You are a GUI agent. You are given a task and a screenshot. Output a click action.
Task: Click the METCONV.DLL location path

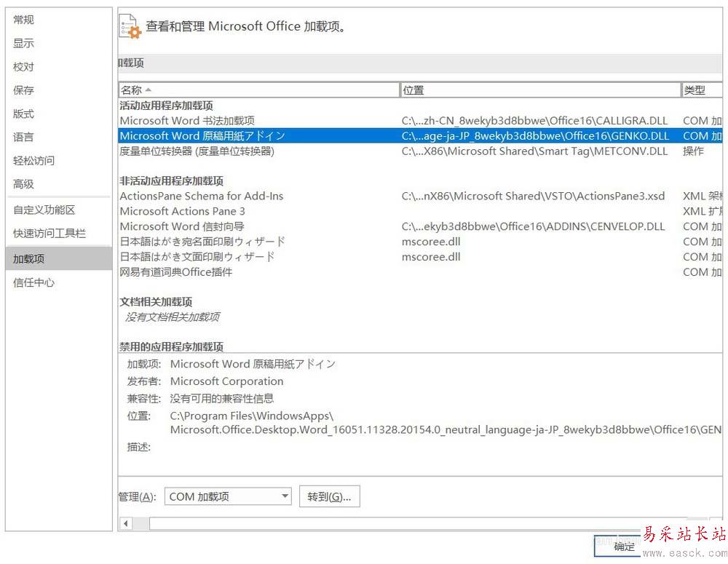[x=534, y=151]
